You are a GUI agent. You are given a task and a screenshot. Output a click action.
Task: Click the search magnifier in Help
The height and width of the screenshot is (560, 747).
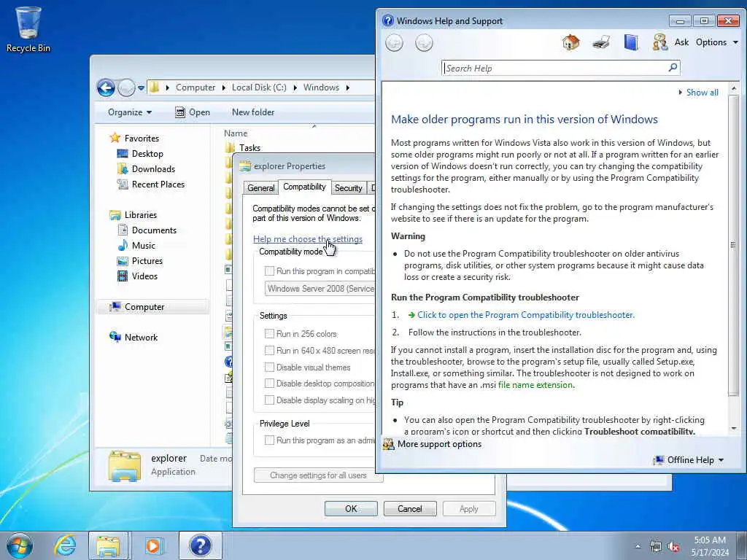[x=673, y=68]
